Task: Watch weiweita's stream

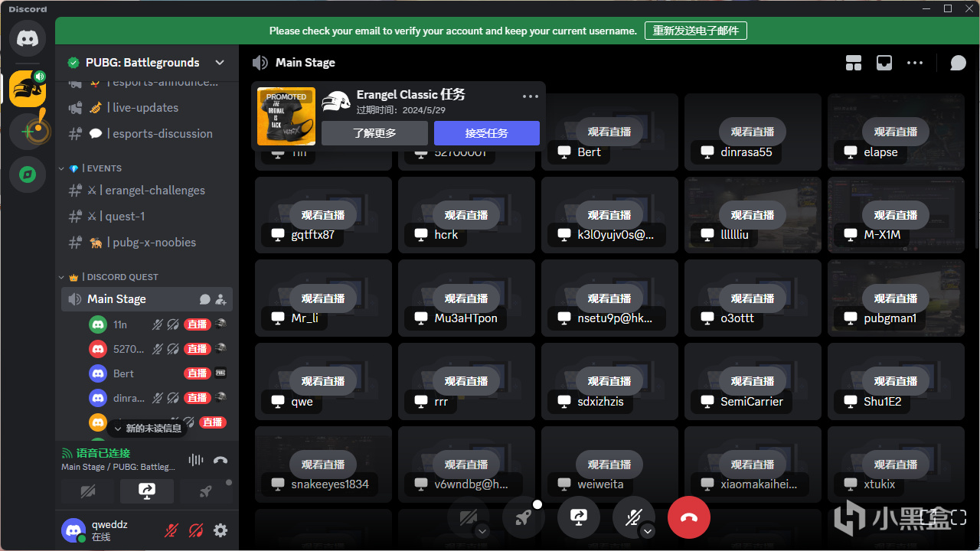Action: point(609,465)
